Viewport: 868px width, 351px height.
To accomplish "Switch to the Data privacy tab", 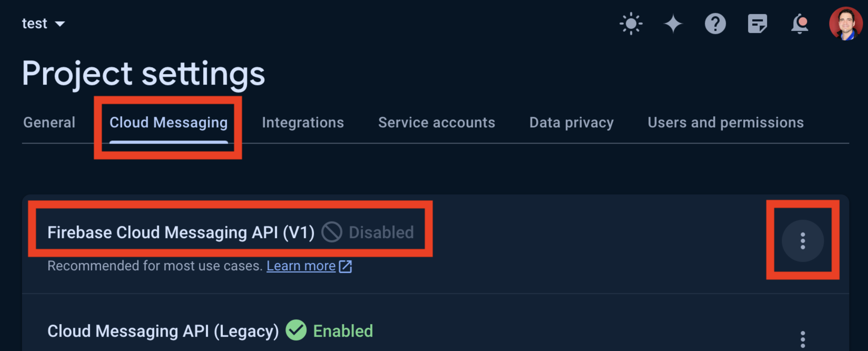I will click(x=571, y=123).
